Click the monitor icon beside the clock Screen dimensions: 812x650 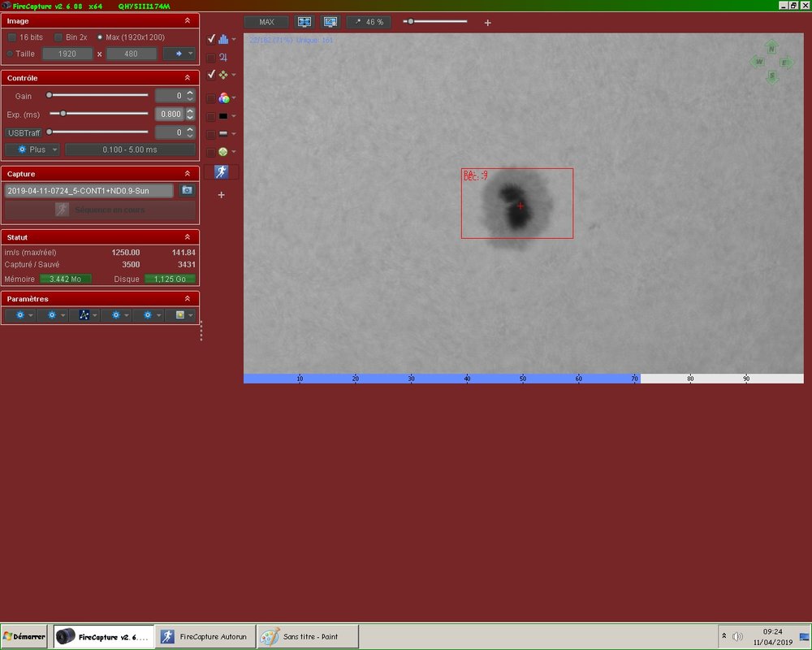804,637
